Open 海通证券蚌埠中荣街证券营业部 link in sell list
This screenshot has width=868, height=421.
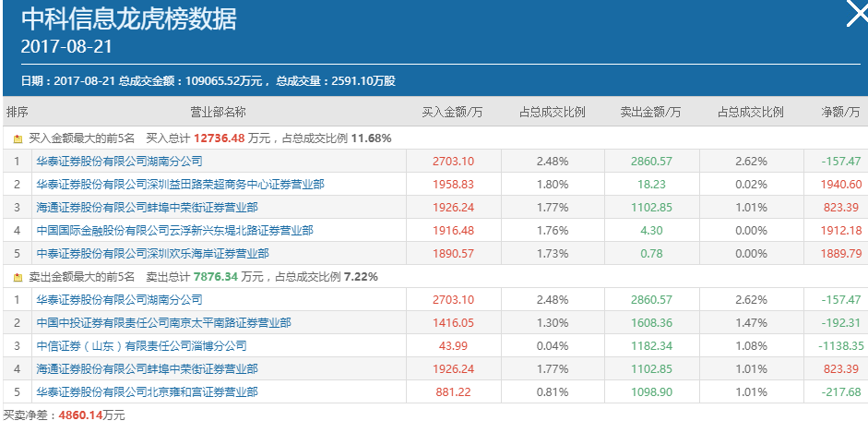148,369
